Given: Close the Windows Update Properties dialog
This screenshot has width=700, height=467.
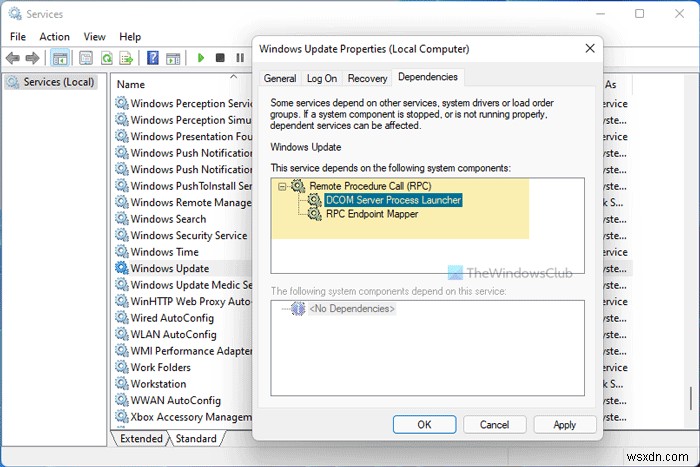Looking at the screenshot, I should pos(590,48).
